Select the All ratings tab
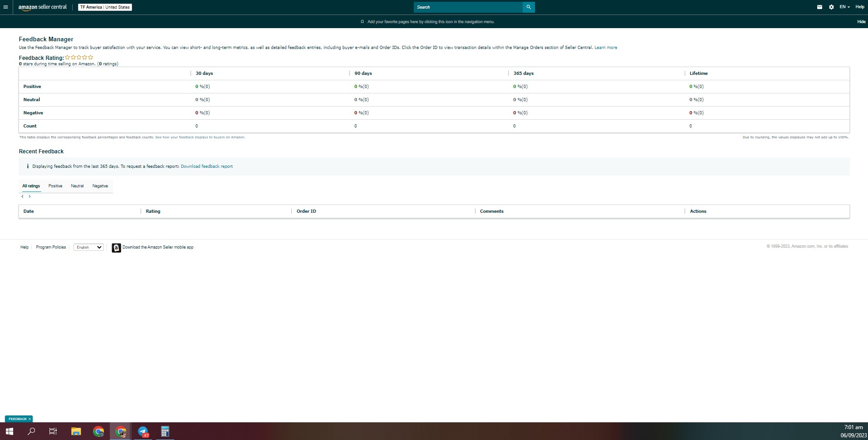This screenshot has width=868, height=440. pos(31,186)
